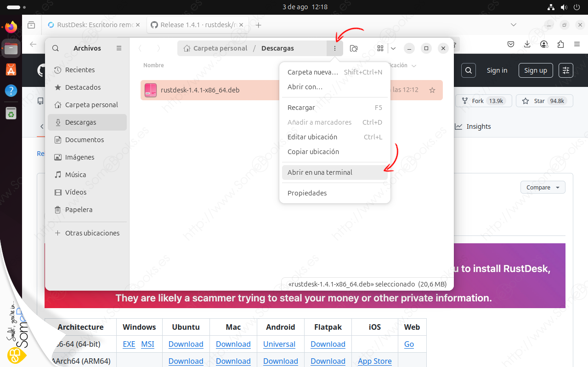588x367 pixels.
Task: Expand Firefox list all tabs dropdown
Action: pyautogui.click(x=513, y=24)
